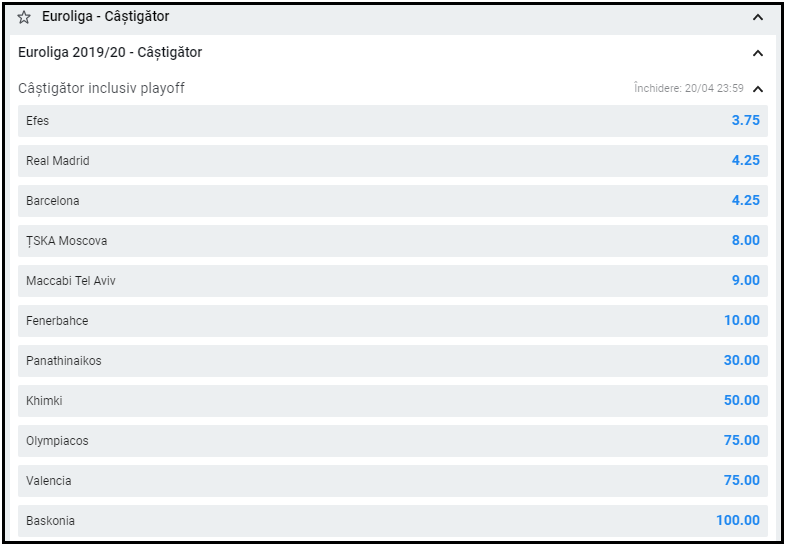The height and width of the screenshot is (546, 786).
Task: Select Real Madrid odds 4.25
Action: [x=745, y=161]
